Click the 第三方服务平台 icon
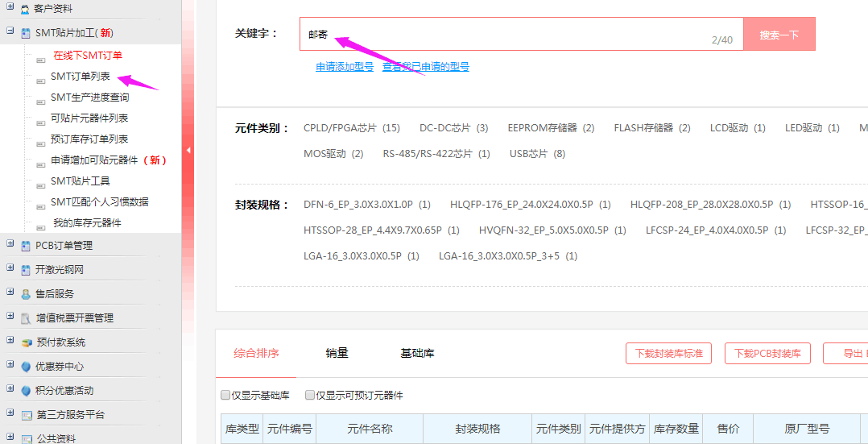The height and width of the screenshot is (444, 868). (x=26, y=415)
